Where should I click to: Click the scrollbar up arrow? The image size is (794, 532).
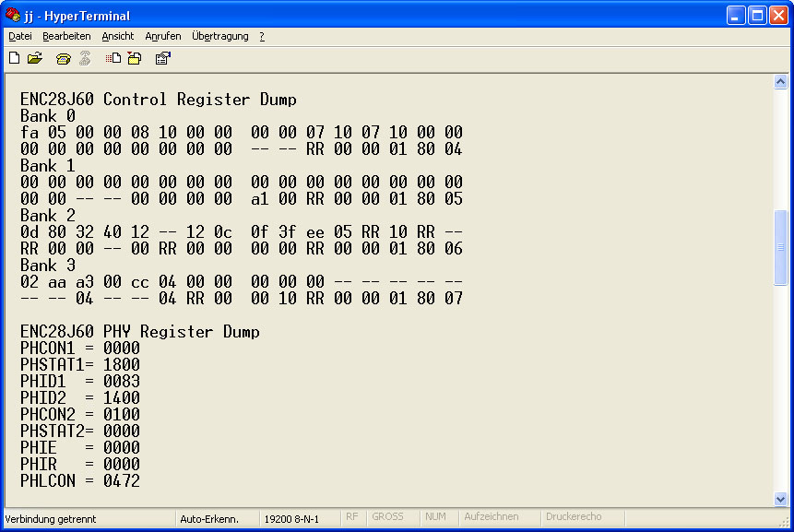pyautogui.click(x=780, y=81)
